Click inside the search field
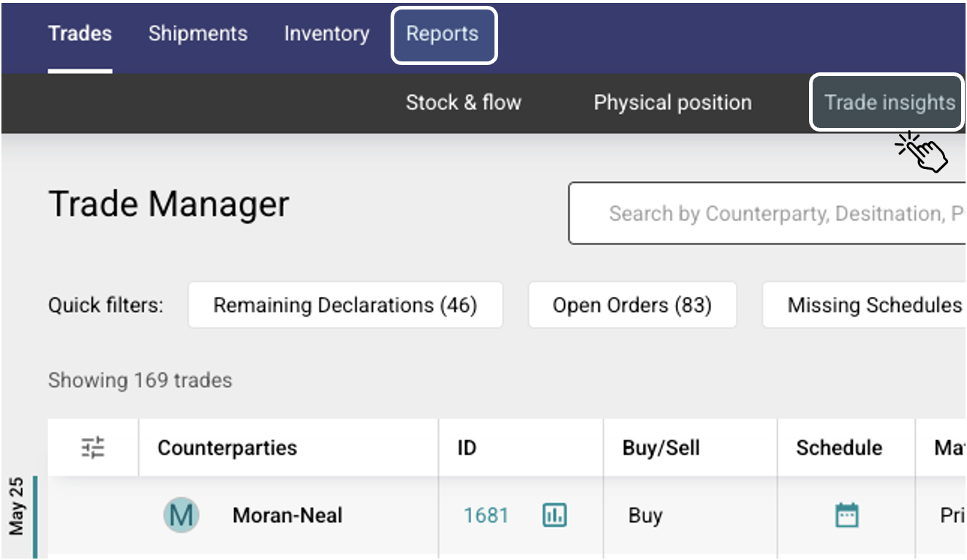The image size is (967, 560). pos(761,213)
